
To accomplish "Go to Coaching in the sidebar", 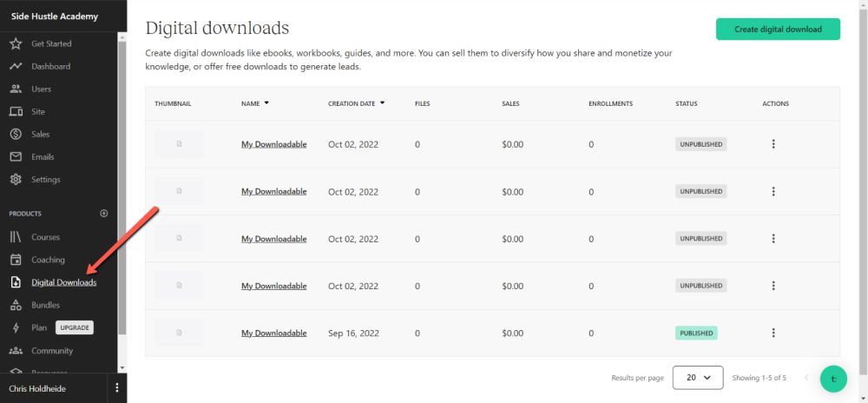I will [48, 260].
